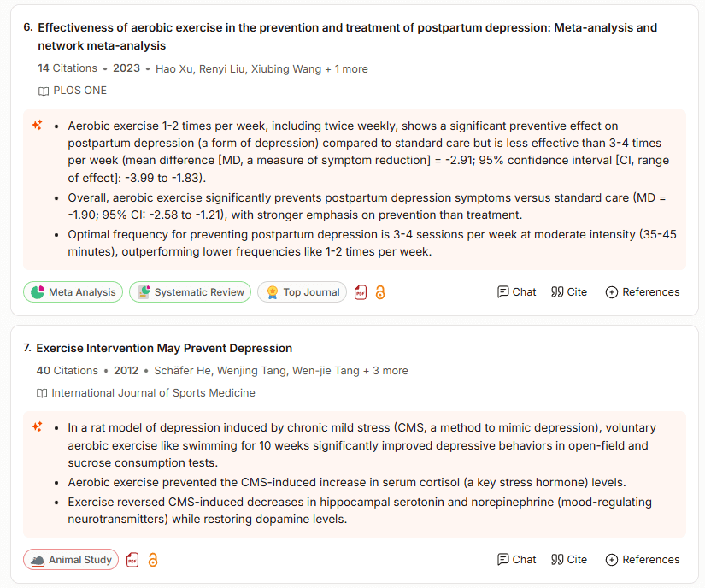Click the PDF icon on the rat study paper
Image resolution: width=705 pixels, height=588 pixels.
[132, 560]
